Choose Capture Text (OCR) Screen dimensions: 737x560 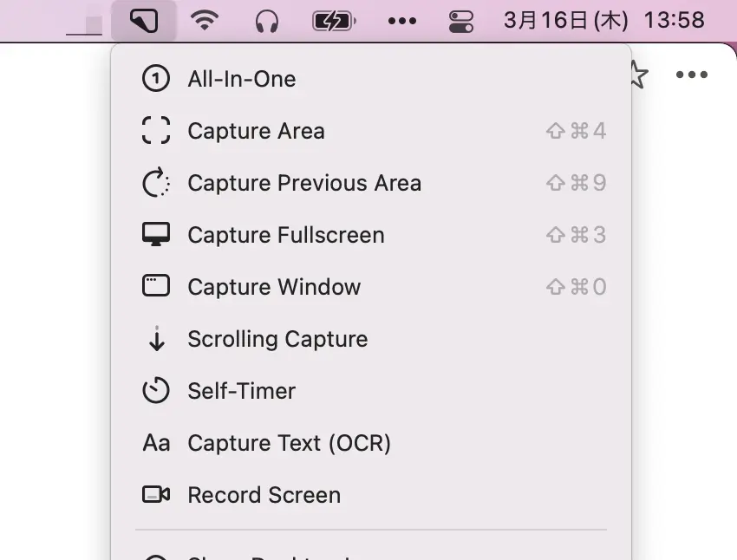click(x=371, y=443)
